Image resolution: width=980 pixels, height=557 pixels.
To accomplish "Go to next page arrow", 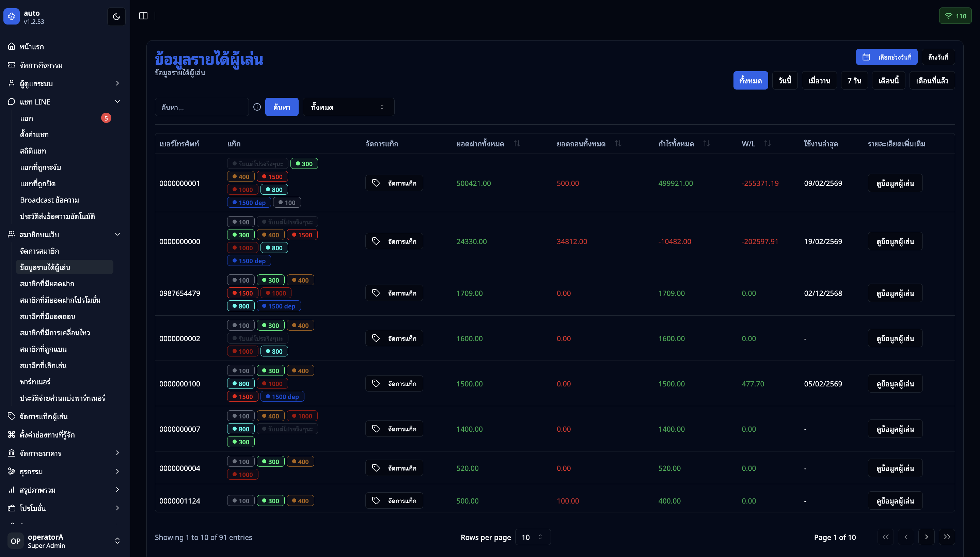I will tap(926, 537).
